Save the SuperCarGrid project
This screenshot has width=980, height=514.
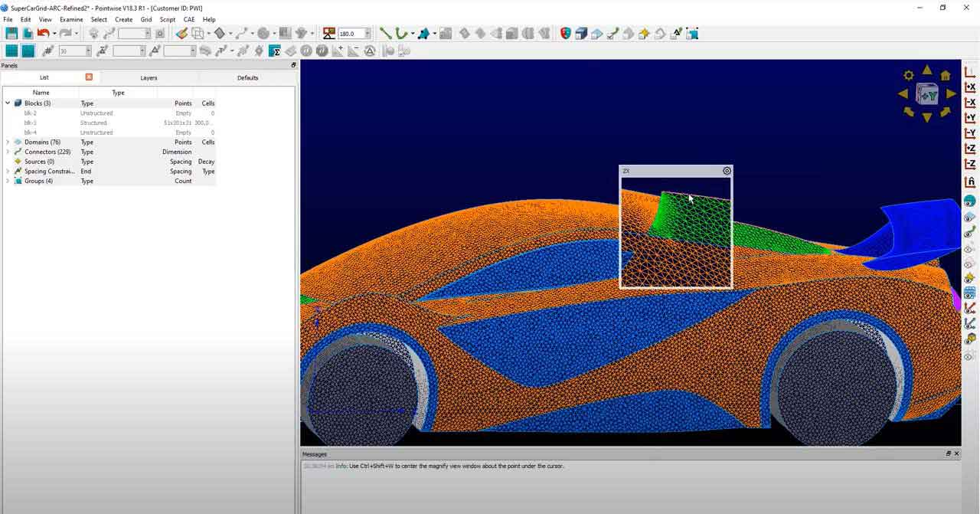pyautogui.click(x=11, y=33)
